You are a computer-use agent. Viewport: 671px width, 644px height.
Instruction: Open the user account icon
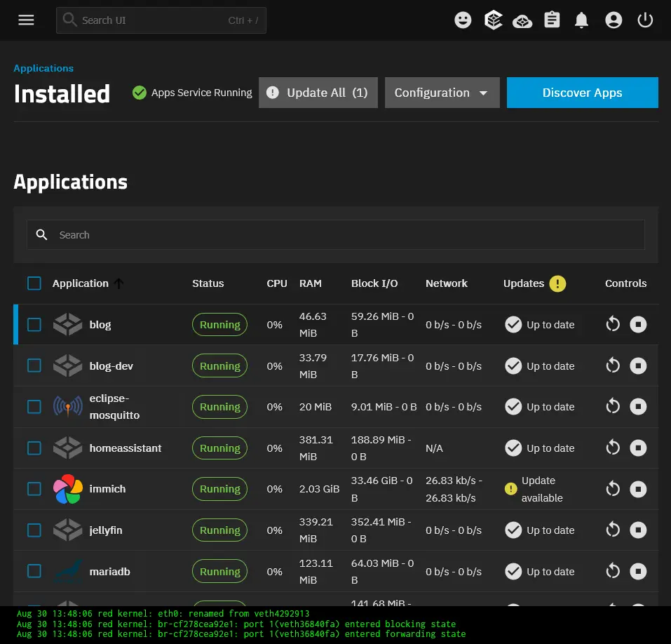[614, 20]
